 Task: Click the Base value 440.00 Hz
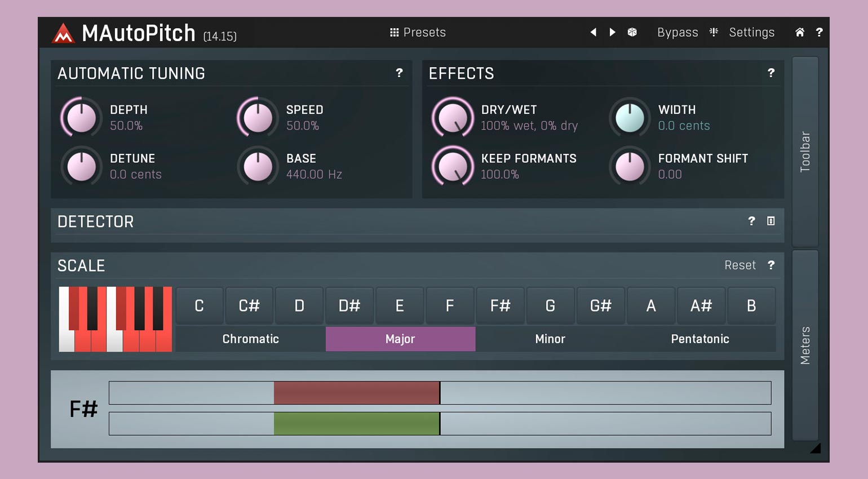[x=314, y=175]
